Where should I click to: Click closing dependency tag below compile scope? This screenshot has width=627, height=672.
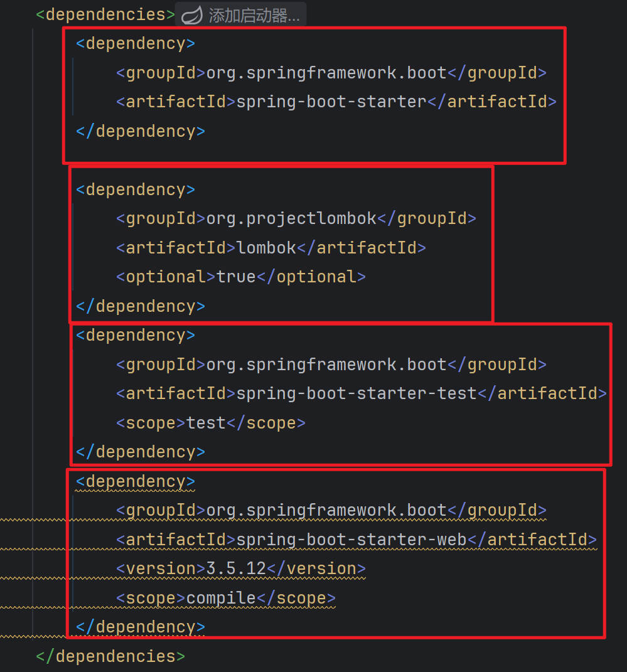point(141,627)
